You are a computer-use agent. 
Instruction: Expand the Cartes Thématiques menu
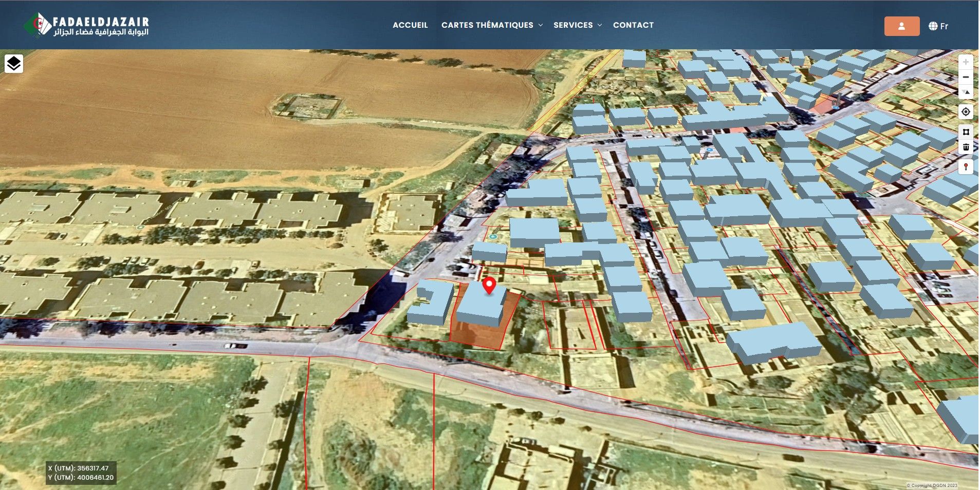point(492,25)
